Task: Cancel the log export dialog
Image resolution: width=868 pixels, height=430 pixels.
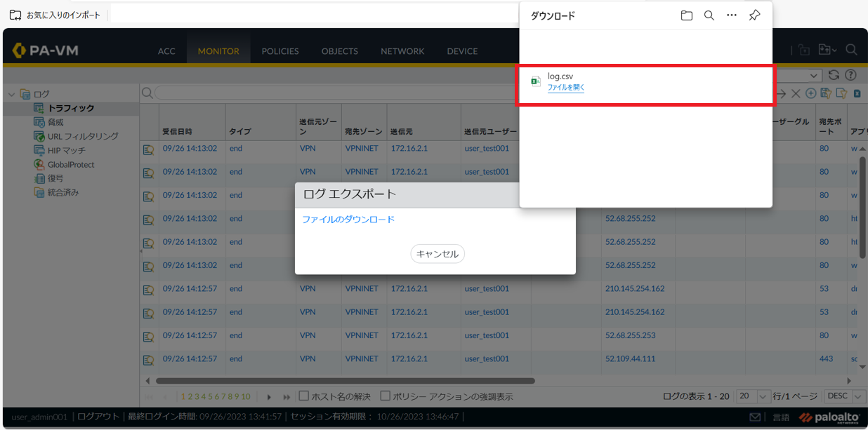Action: tap(438, 254)
